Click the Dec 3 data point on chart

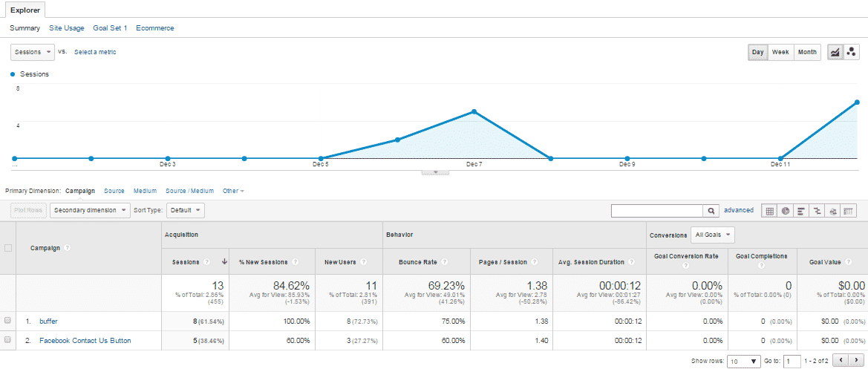pos(168,159)
